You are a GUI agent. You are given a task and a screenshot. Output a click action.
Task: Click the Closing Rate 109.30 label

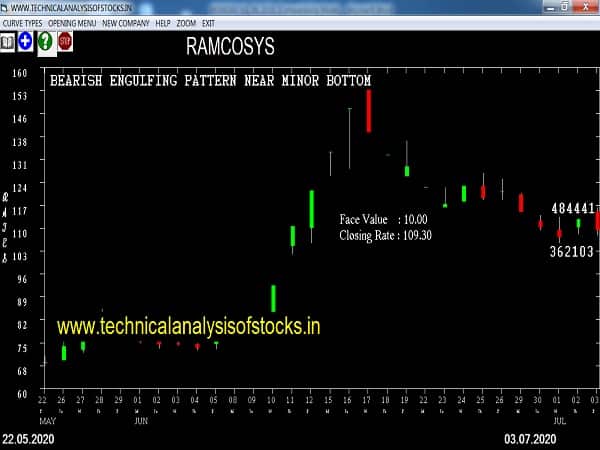tap(385, 235)
